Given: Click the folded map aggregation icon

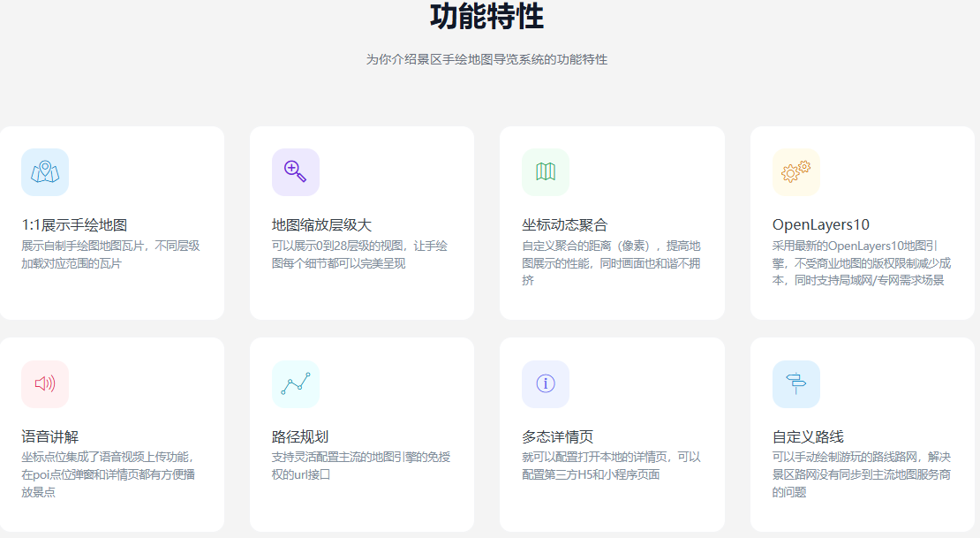Looking at the screenshot, I should [x=546, y=172].
